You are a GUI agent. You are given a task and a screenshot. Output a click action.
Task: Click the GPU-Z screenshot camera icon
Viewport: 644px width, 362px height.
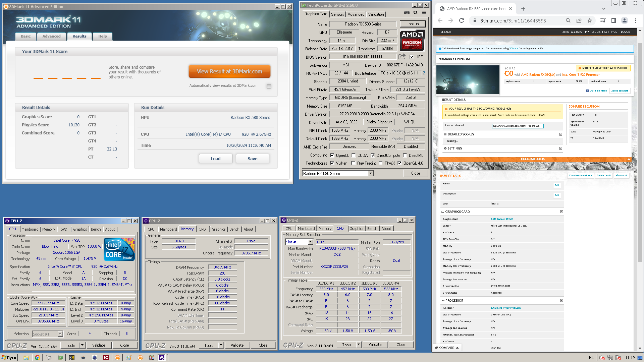click(407, 13)
